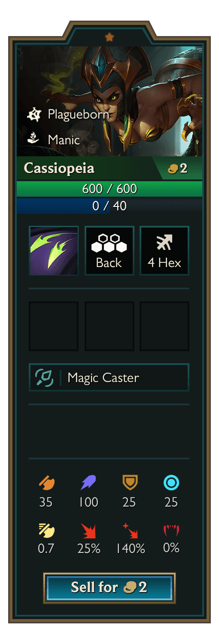Click the crit damage 140% icon

130,531
